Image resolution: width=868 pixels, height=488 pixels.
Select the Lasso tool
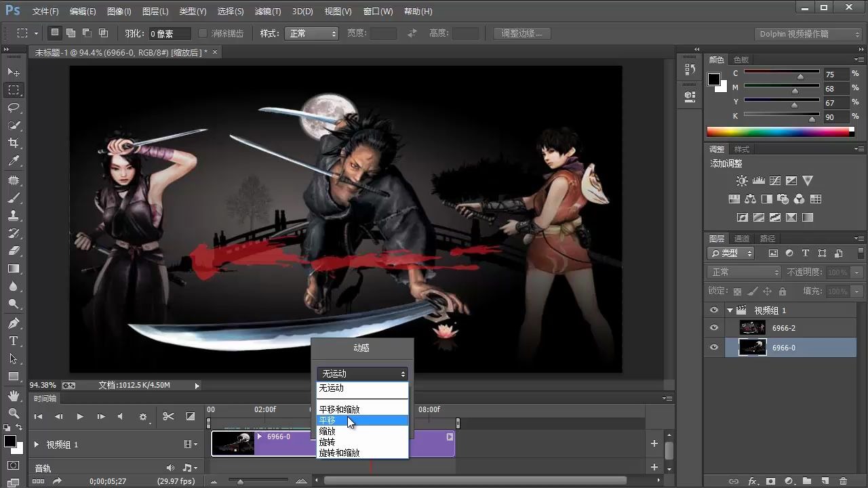14,108
